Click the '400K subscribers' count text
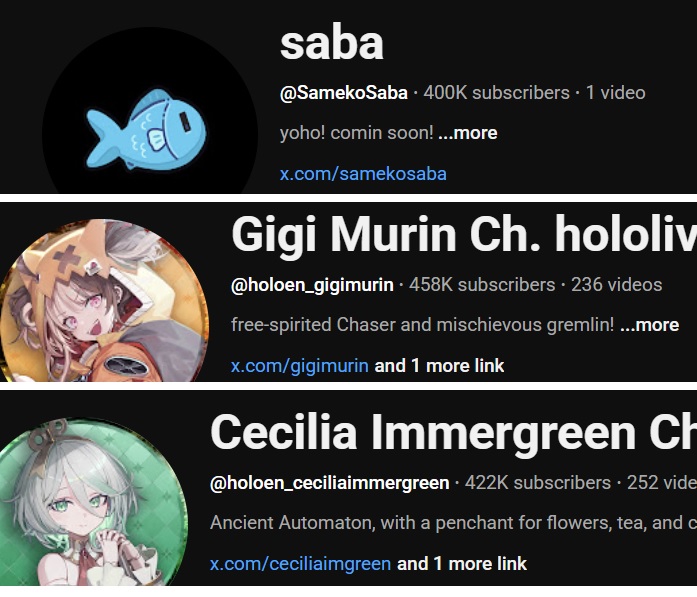697x597 pixels. [x=497, y=93]
